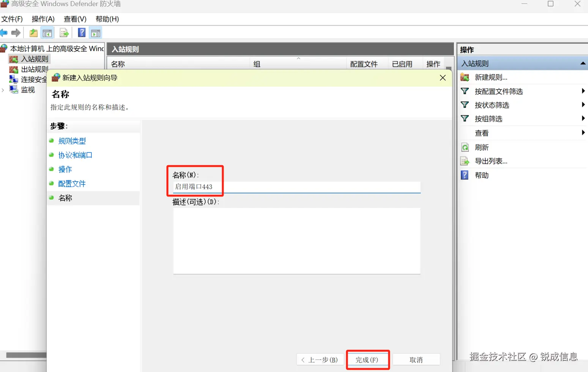This screenshot has height=372, width=588.
Task: Click the 上一步(B) button in the wizard
Action: pos(320,359)
